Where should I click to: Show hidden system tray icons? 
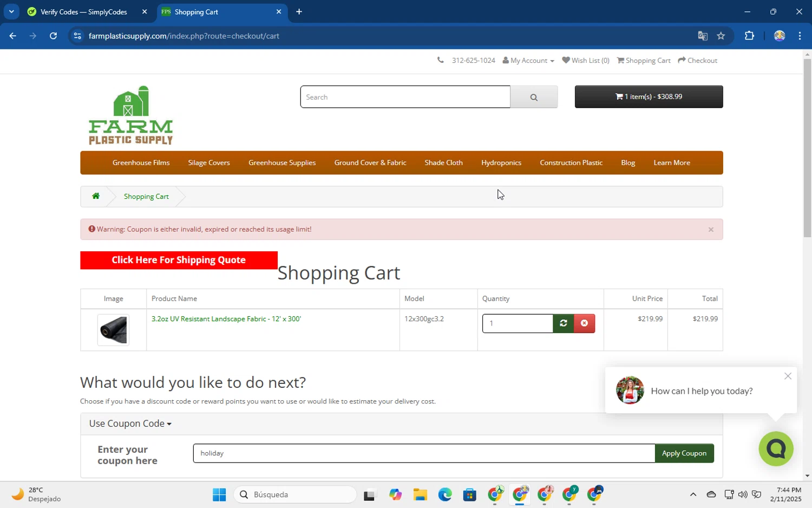pyautogui.click(x=693, y=494)
